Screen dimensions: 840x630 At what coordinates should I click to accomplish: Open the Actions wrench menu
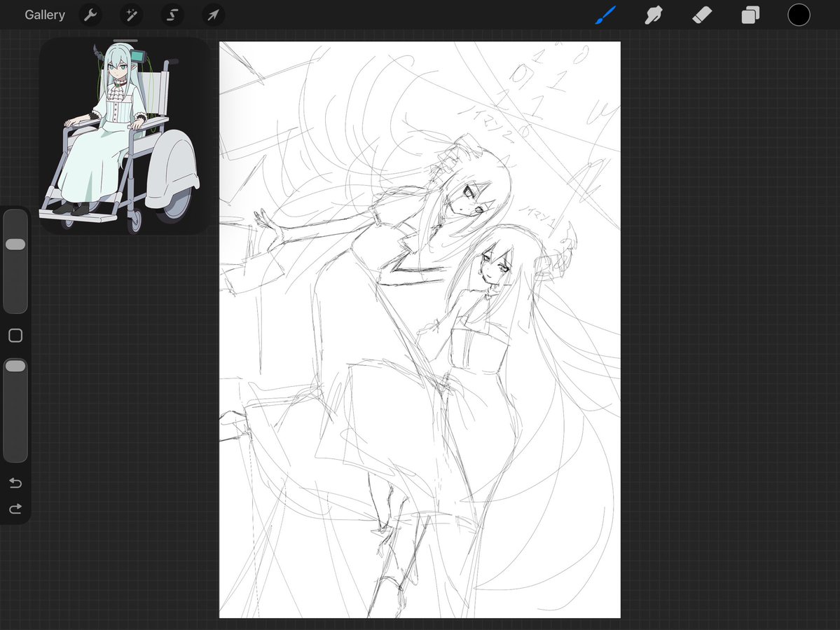(90, 15)
